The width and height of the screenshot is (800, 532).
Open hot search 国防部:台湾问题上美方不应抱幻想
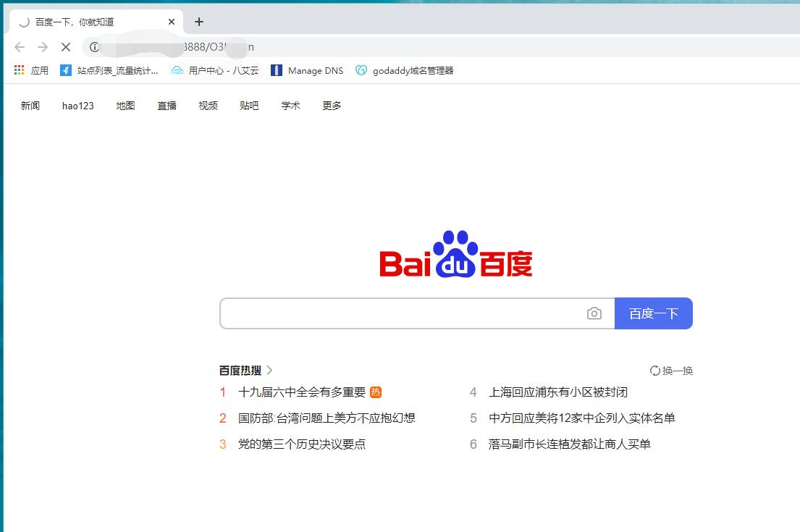pos(327,418)
